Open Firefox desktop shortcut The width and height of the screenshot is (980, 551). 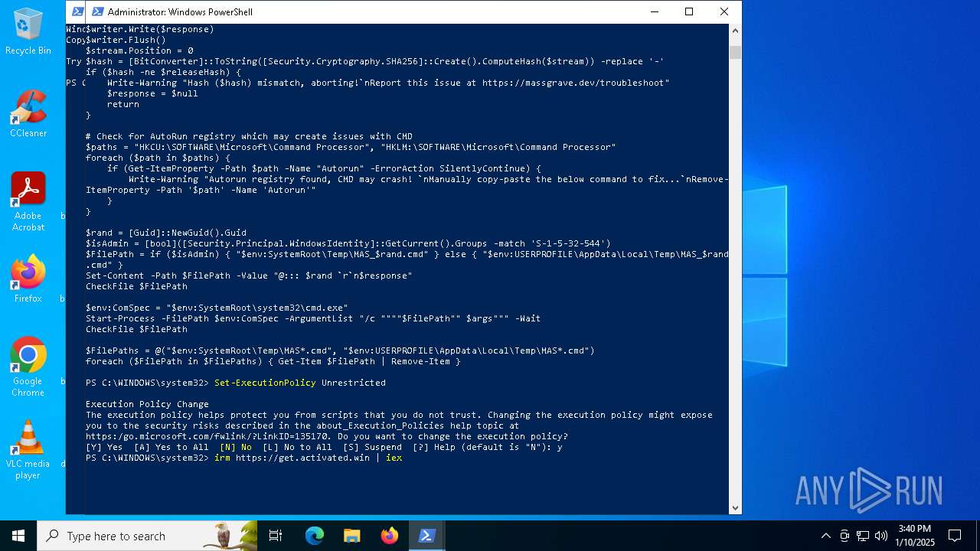pyautogui.click(x=28, y=279)
